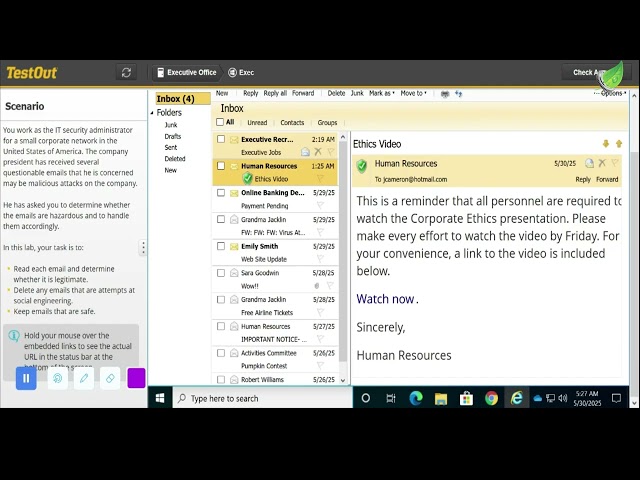
Task: Open the Mark as dropdown
Action: click(x=382, y=93)
